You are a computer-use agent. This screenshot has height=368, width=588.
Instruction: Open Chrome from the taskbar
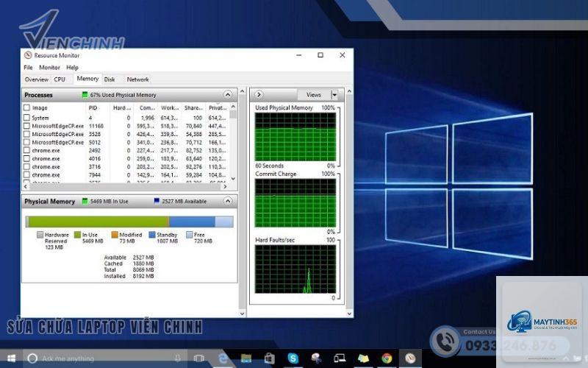click(x=387, y=358)
